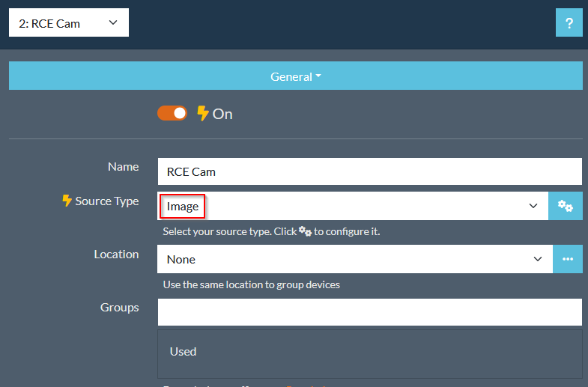588x387 pixels.
Task: Open the help question mark button
Action: point(569,23)
